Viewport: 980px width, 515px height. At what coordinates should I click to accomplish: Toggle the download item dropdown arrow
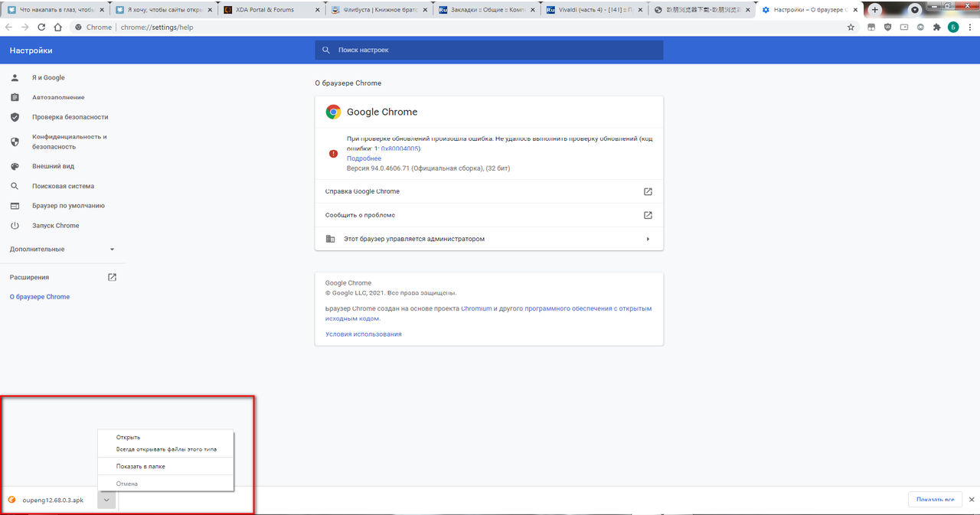coord(107,500)
